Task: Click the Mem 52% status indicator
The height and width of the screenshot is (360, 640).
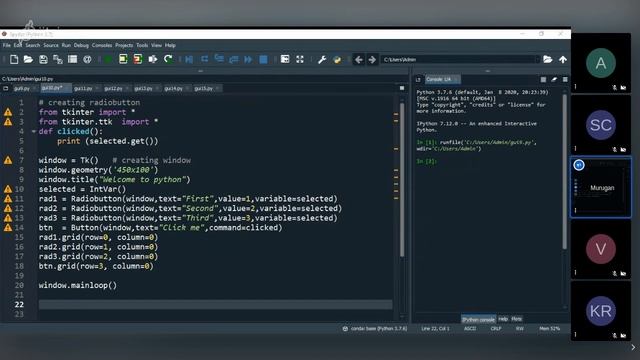Action: coord(549,329)
